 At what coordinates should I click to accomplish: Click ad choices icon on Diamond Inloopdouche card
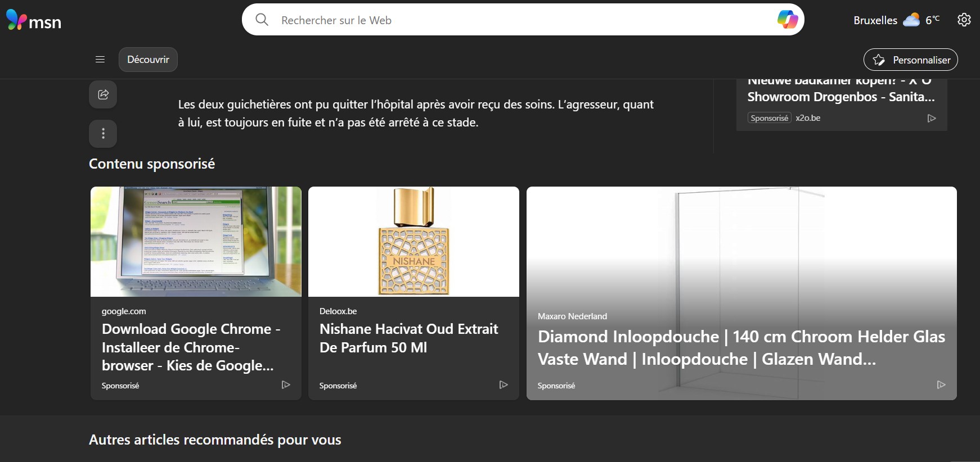tap(941, 385)
